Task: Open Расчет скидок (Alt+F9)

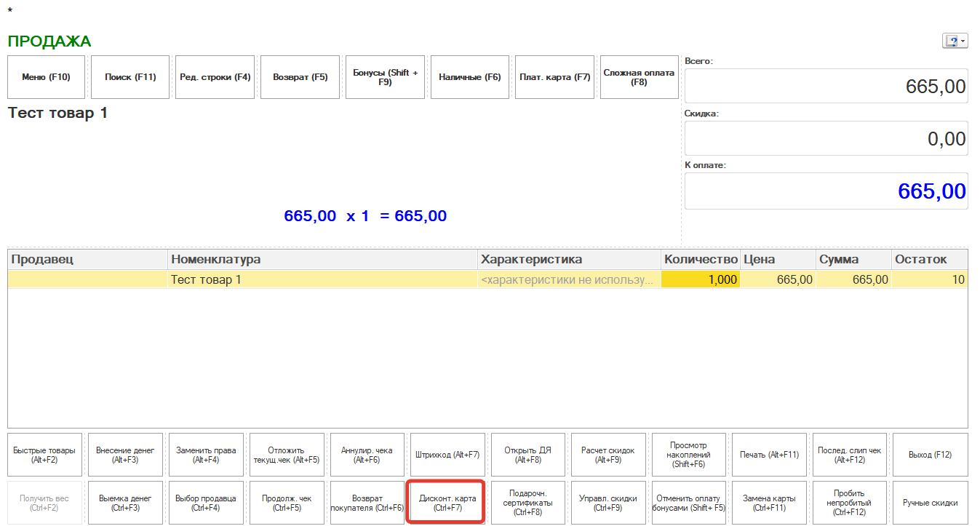Action: [609, 455]
